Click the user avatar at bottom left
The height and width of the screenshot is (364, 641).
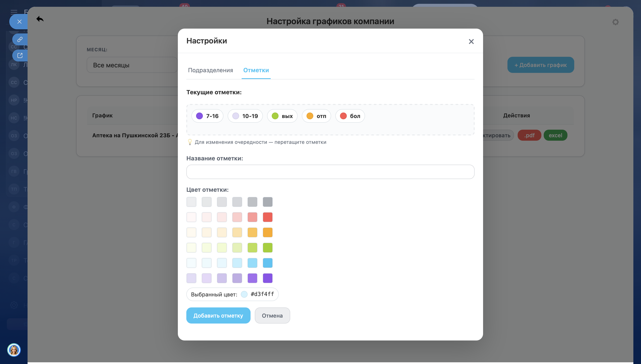(14, 350)
